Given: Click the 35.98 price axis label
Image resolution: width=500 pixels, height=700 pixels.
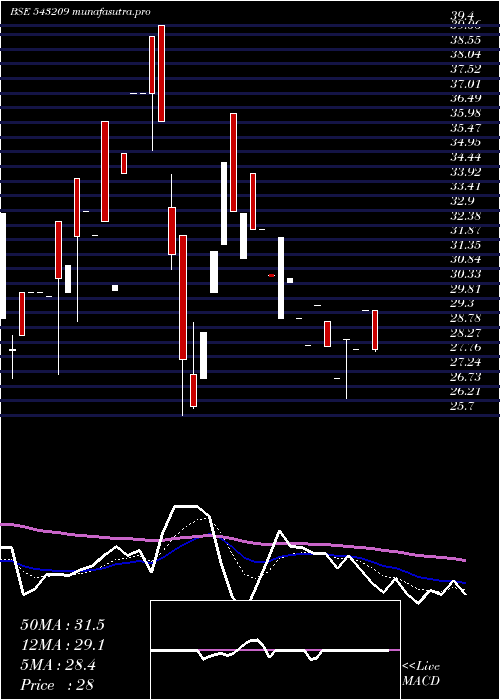Looking at the screenshot, I should pyautogui.click(x=465, y=113).
